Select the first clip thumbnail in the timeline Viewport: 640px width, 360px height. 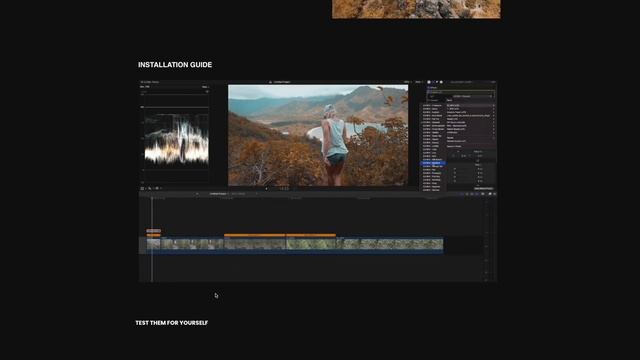coord(153,244)
